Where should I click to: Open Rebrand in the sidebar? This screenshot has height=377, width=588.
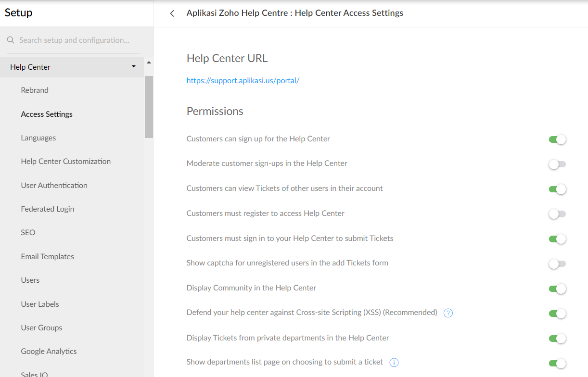[x=35, y=90]
